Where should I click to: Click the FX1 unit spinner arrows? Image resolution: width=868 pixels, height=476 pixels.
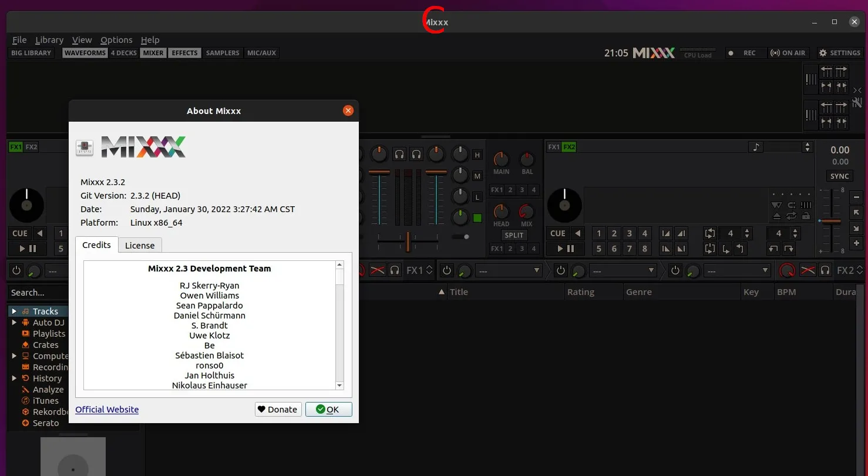click(x=429, y=270)
